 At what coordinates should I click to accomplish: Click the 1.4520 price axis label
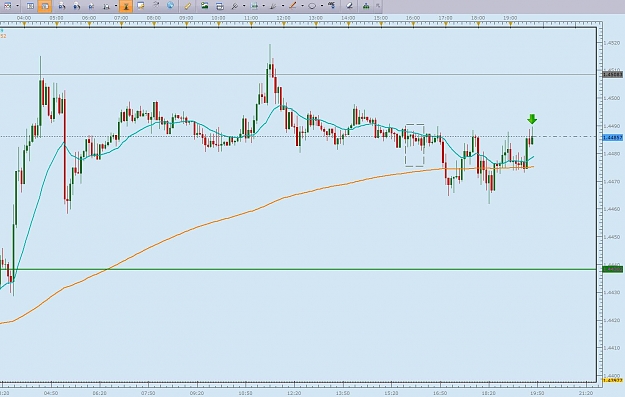(x=612, y=43)
